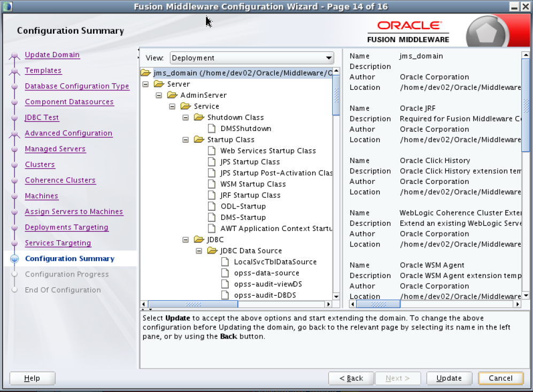The width and height of the screenshot is (533, 392).
Task: Click the Web Services Startup Class document icon
Action: [x=212, y=151]
